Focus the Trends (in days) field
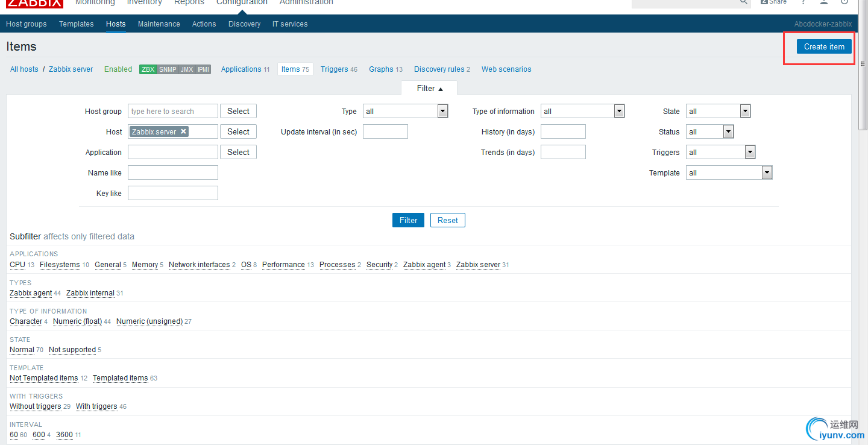Image resolution: width=868 pixels, height=445 pixels. 563,152
